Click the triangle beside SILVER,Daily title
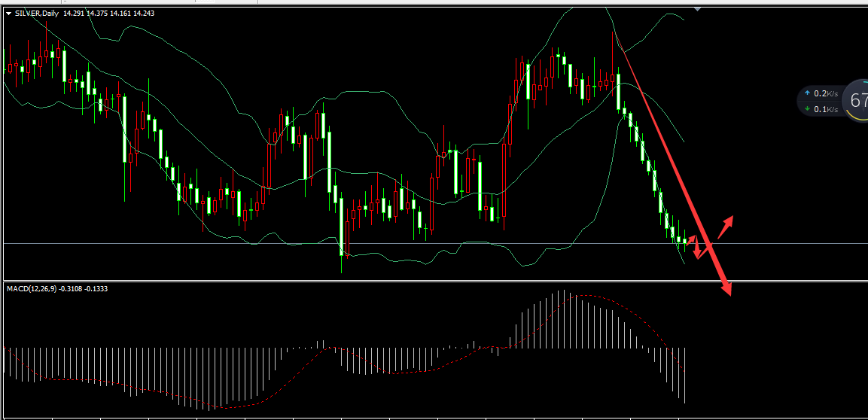 [x=8, y=13]
